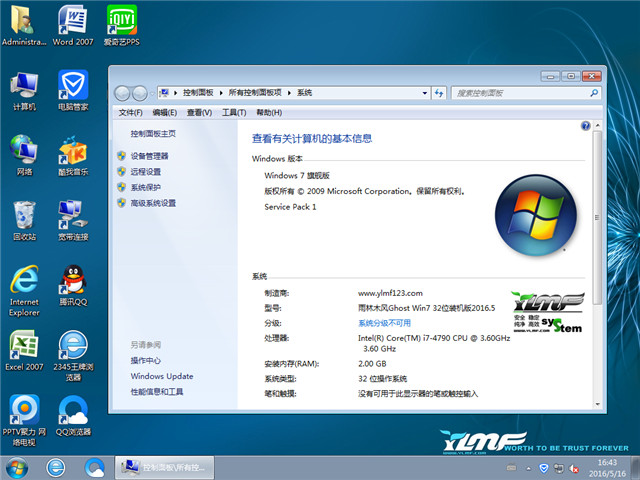The height and width of the screenshot is (480, 640).
Task: Click the back navigation arrow
Action: [122, 93]
